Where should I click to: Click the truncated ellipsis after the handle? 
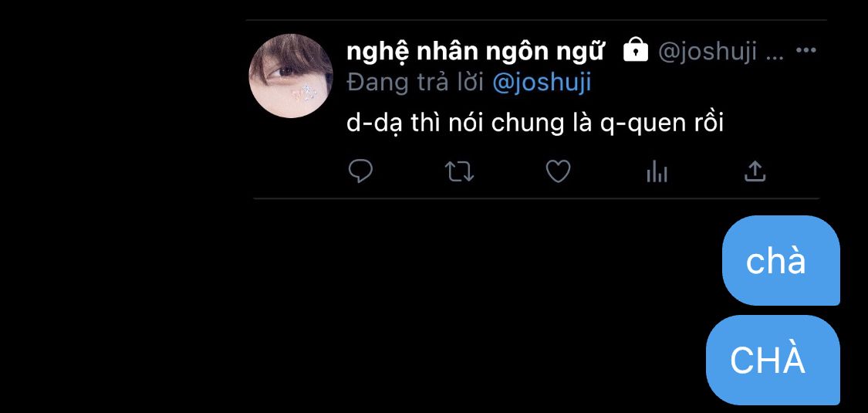coord(776,56)
